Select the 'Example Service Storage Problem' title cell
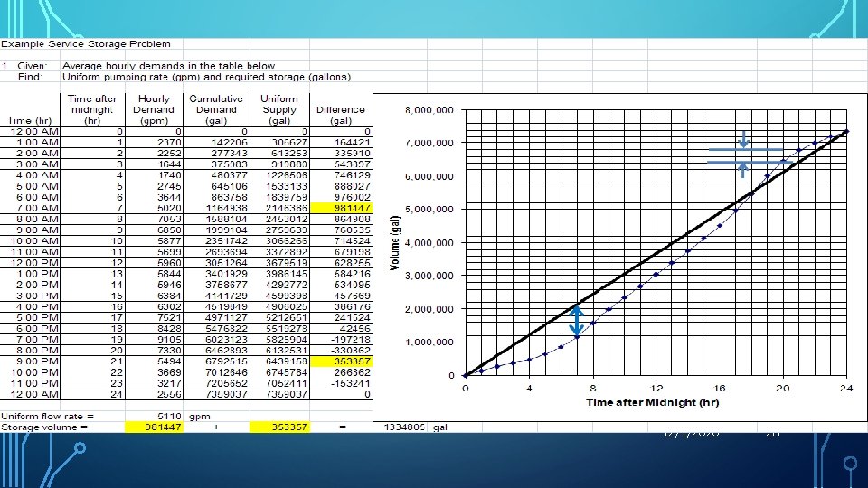This screenshot has width=868, height=488. (x=86, y=44)
